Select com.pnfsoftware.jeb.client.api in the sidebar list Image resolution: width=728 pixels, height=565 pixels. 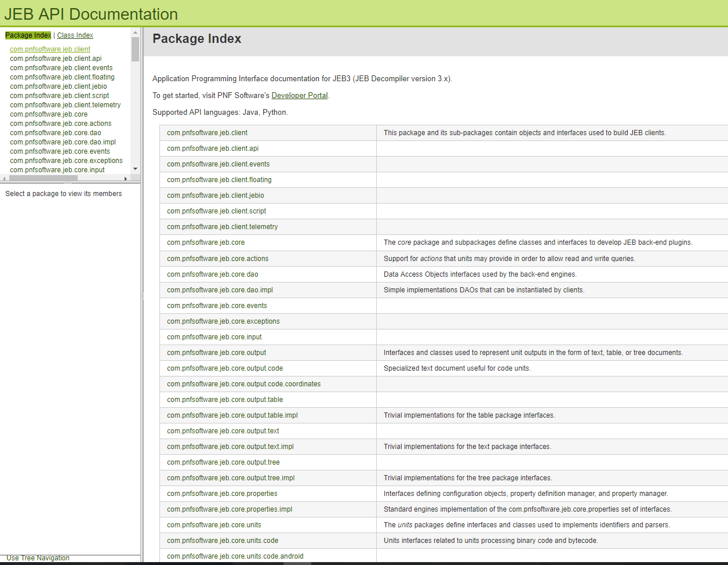56,59
